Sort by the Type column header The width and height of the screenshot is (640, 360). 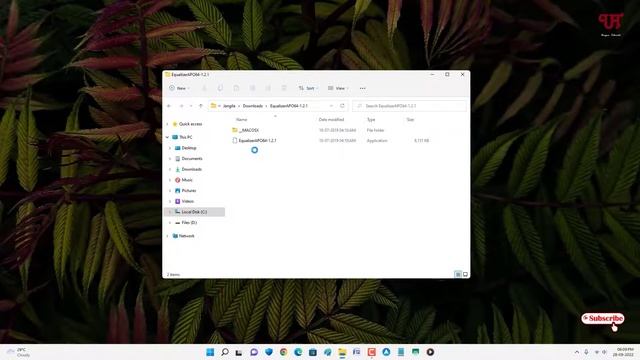coord(371,120)
